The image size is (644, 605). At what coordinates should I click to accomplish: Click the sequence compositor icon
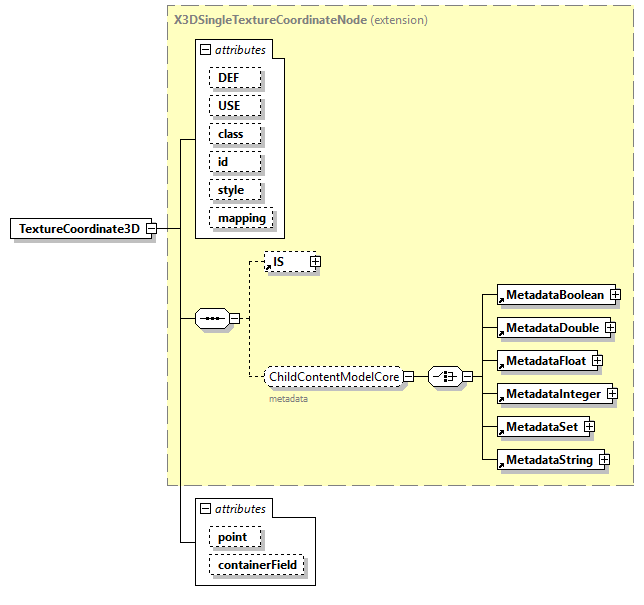pos(210,319)
